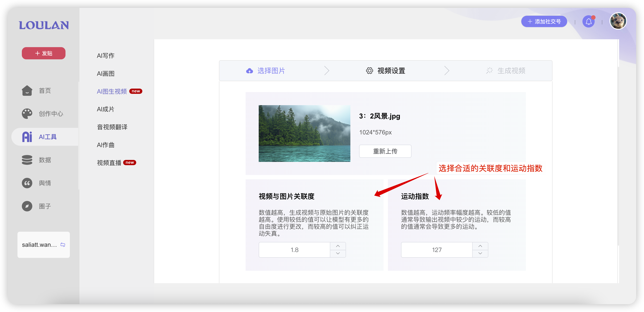Click 添加社交号 button
The width and height of the screenshot is (644, 312).
[544, 21]
